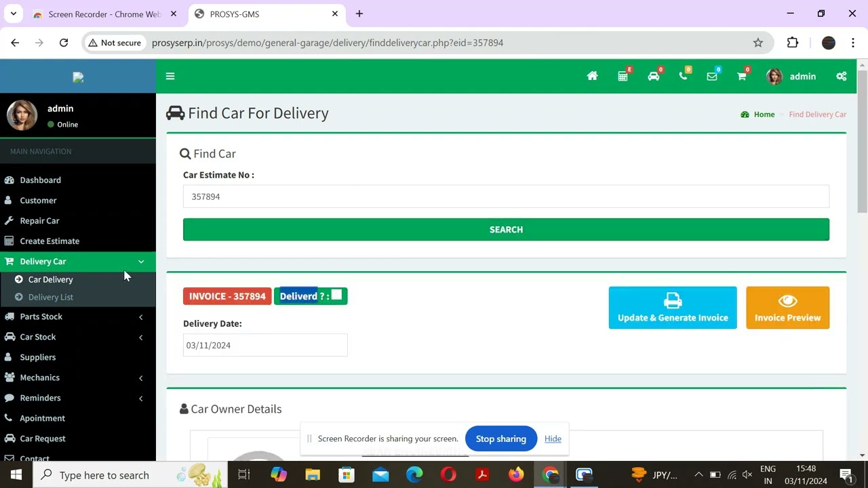The image size is (868, 488).
Task: Open browser extensions puzzle icon
Action: pos(793,43)
